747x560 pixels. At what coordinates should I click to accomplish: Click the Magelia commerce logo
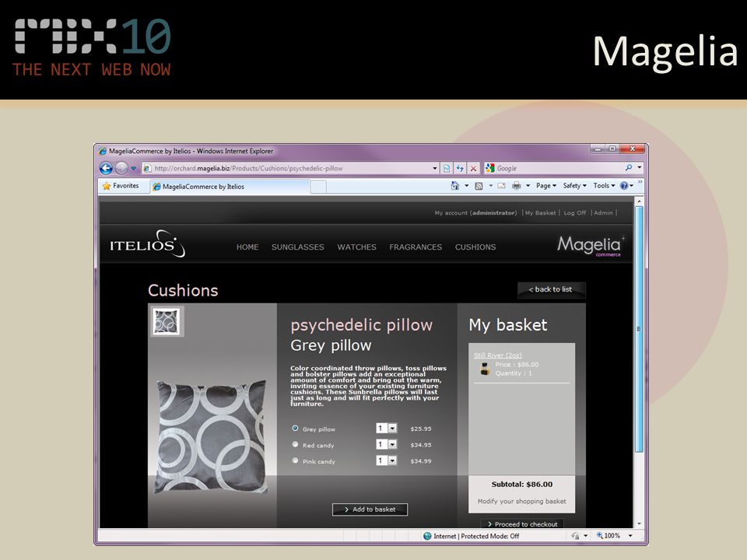point(591,246)
